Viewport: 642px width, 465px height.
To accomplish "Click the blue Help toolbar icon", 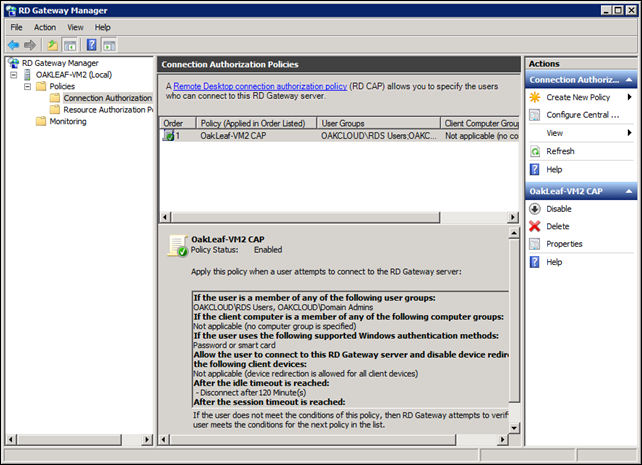I will coord(92,45).
